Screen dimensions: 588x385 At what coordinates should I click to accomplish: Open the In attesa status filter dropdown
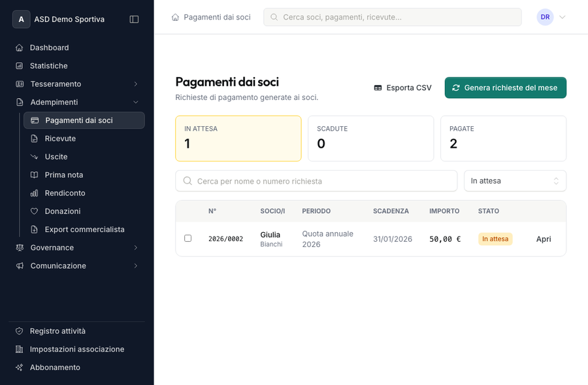[515, 180]
